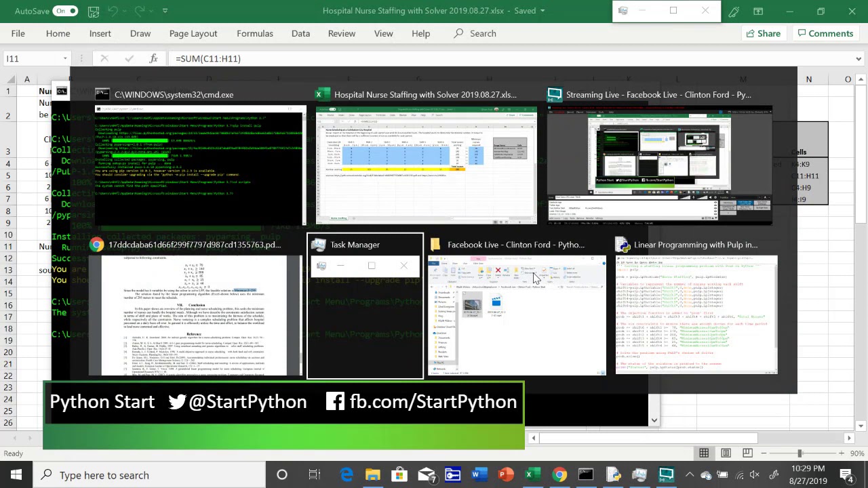Launch Microsoft Edge from the taskbar
868x488 pixels.
pyautogui.click(x=347, y=474)
